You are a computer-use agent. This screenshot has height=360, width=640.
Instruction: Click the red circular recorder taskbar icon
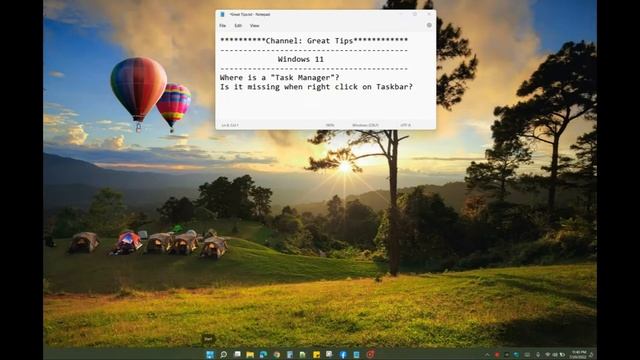pyautogui.click(x=370, y=354)
